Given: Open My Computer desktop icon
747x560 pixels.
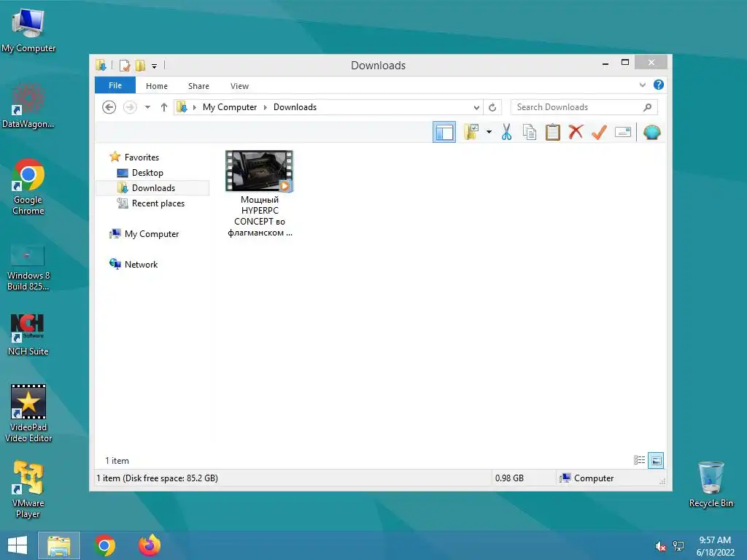Looking at the screenshot, I should coord(28,31).
